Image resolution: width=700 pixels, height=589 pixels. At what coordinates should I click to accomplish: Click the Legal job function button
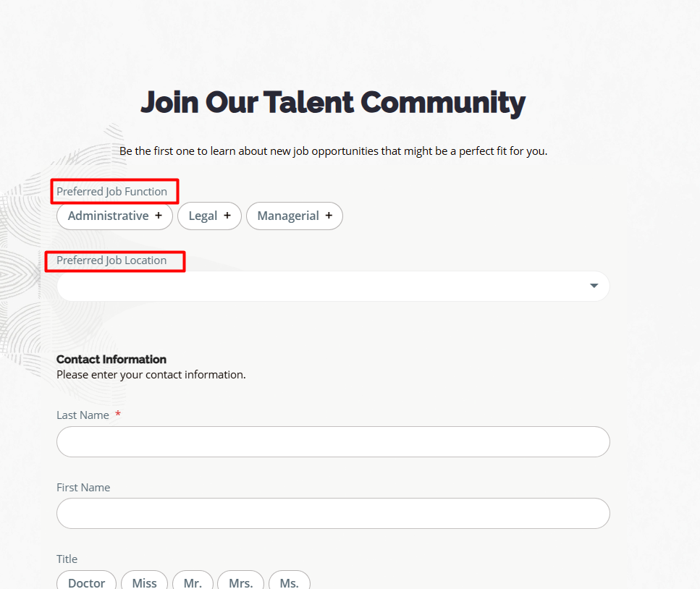[209, 216]
